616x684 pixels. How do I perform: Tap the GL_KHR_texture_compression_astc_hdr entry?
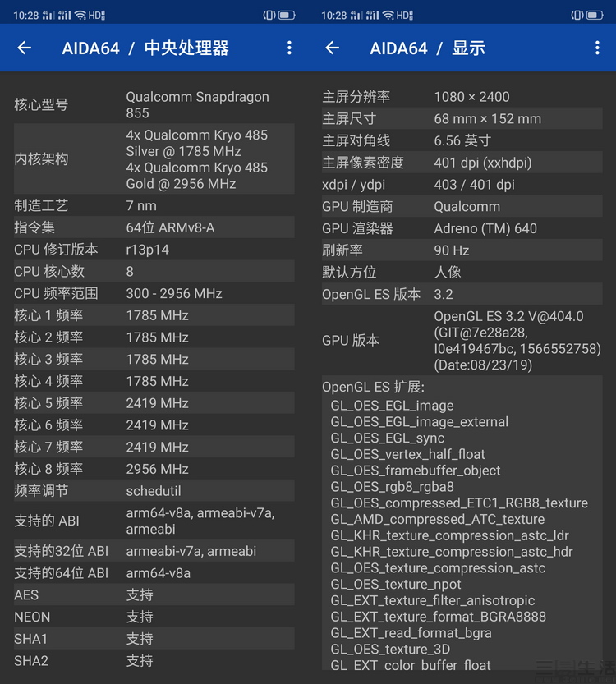[x=452, y=552]
